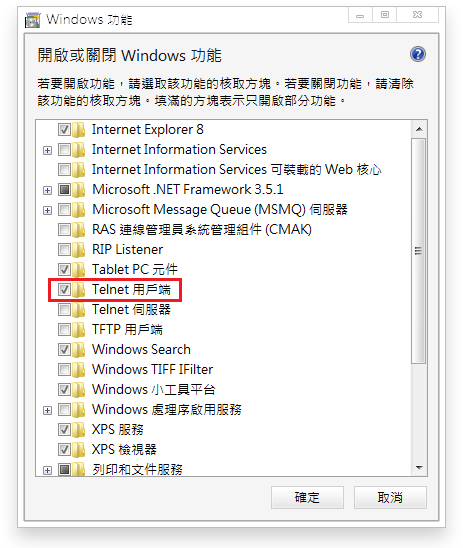Check the Windows TIFF IFilter checkbox
This screenshot has height=548, width=463.
click(x=64, y=369)
